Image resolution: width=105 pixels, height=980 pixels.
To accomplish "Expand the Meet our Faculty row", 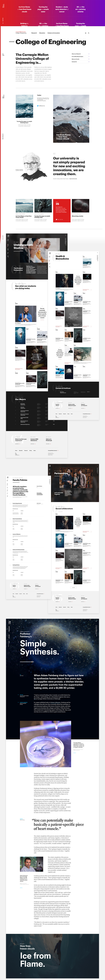I will (81, 59).
